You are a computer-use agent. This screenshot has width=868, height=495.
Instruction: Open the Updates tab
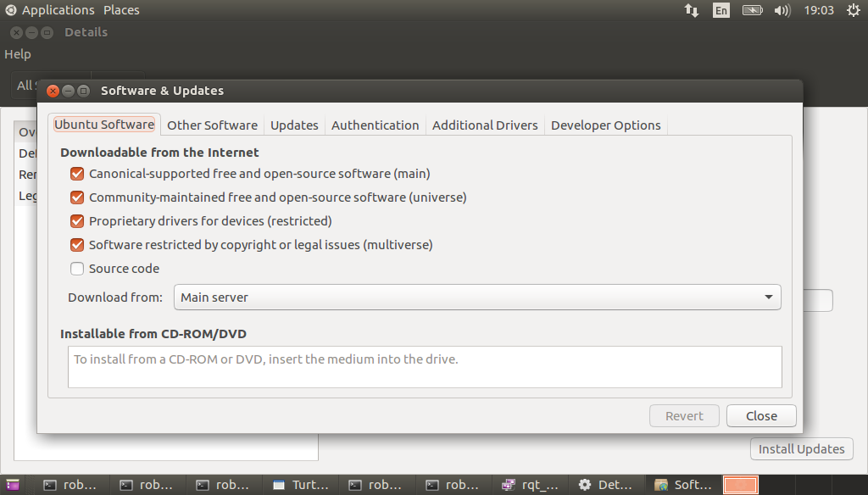(x=294, y=125)
